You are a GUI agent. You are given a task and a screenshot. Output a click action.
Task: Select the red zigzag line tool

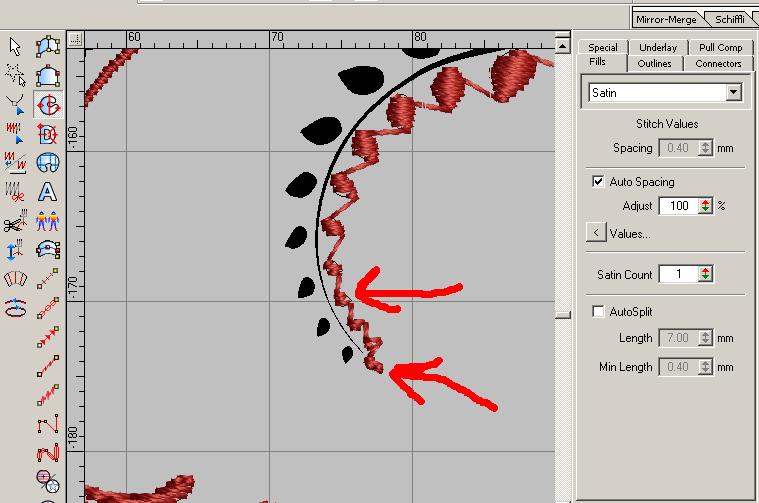[x=48, y=395]
